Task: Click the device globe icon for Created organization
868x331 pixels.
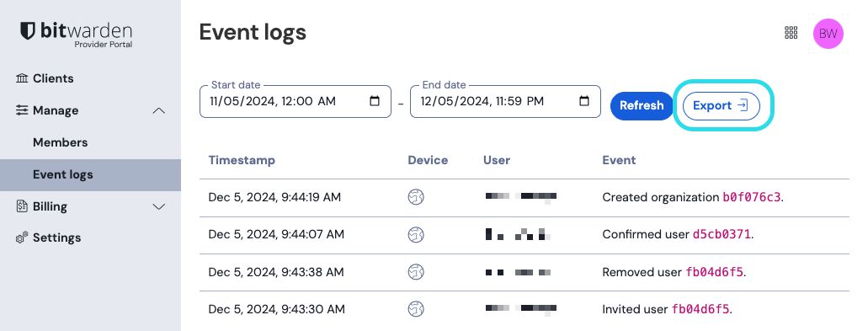Action: [416, 197]
